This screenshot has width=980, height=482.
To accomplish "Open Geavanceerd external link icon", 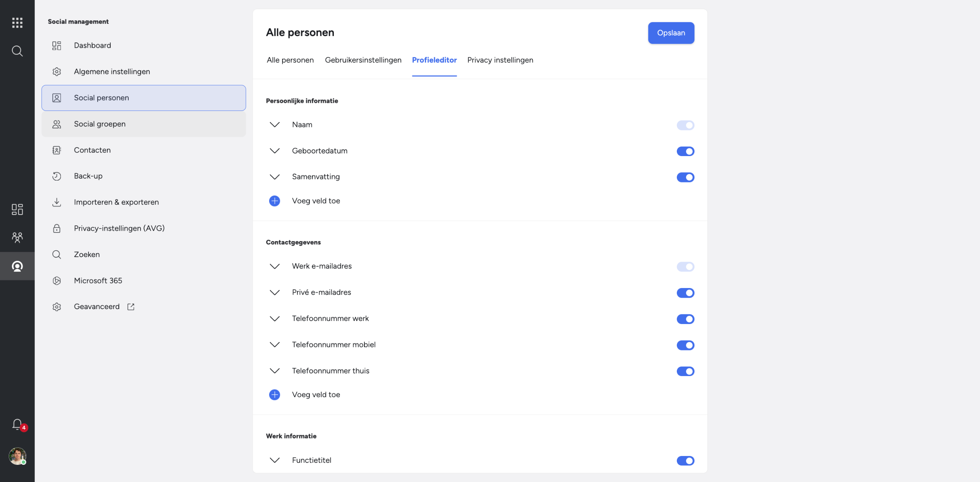I will [131, 307].
